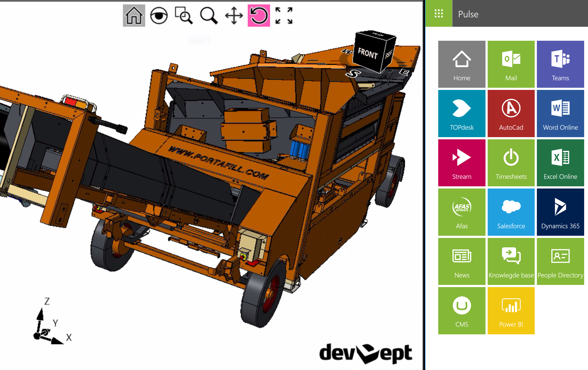Launch the Salesforce tile
This screenshot has height=370, width=588.
pyautogui.click(x=511, y=212)
